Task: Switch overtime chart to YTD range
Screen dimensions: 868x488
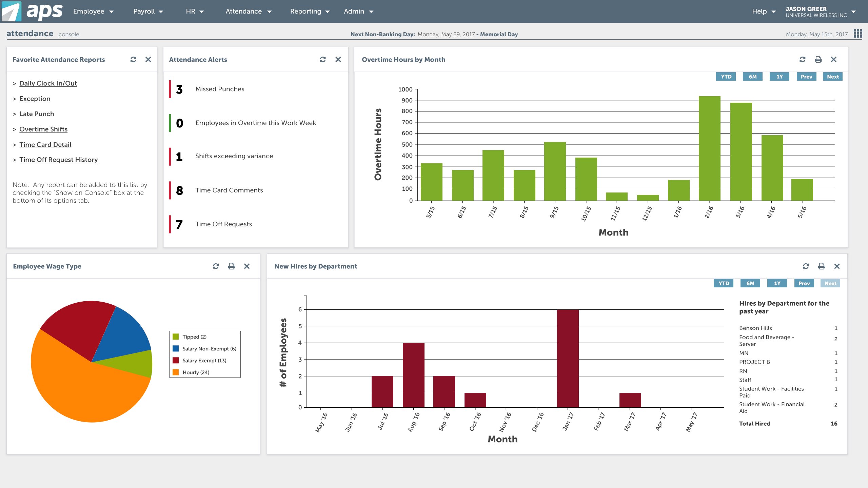Action: 726,77
